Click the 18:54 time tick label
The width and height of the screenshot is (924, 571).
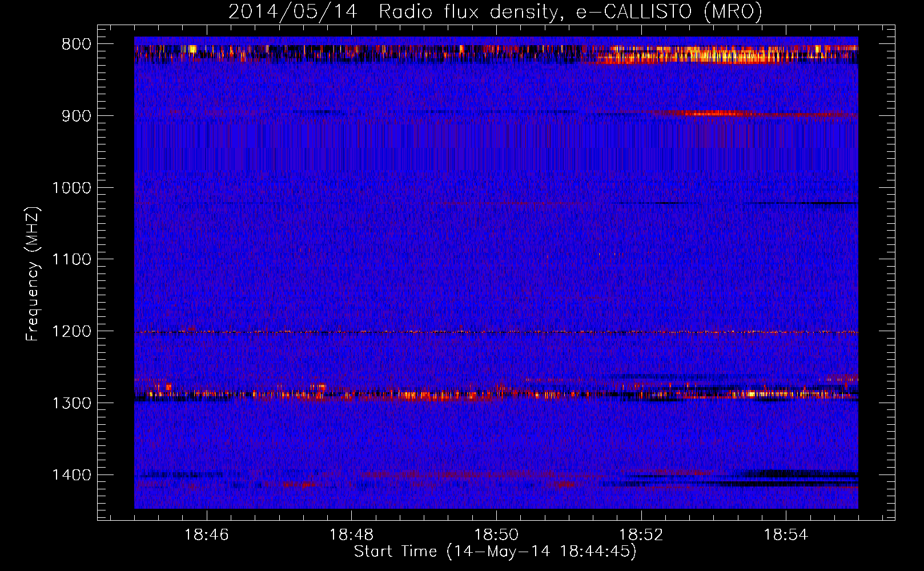coord(786,535)
